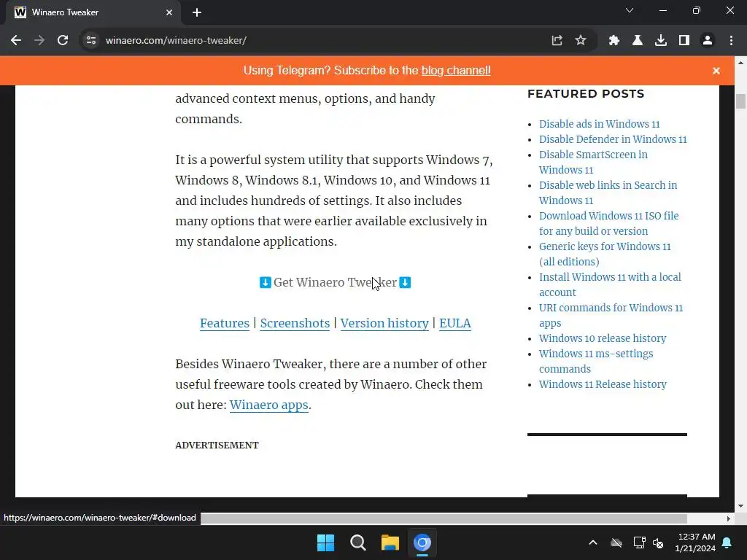This screenshot has height=560, width=747.
Task: Close the Winaero Tweaker tab
Action: [x=169, y=12]
